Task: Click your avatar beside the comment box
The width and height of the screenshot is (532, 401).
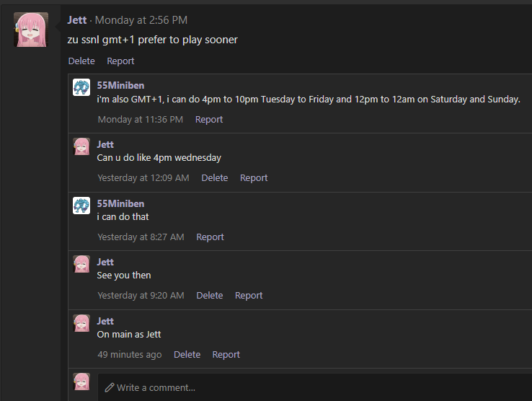Action: 81,382
